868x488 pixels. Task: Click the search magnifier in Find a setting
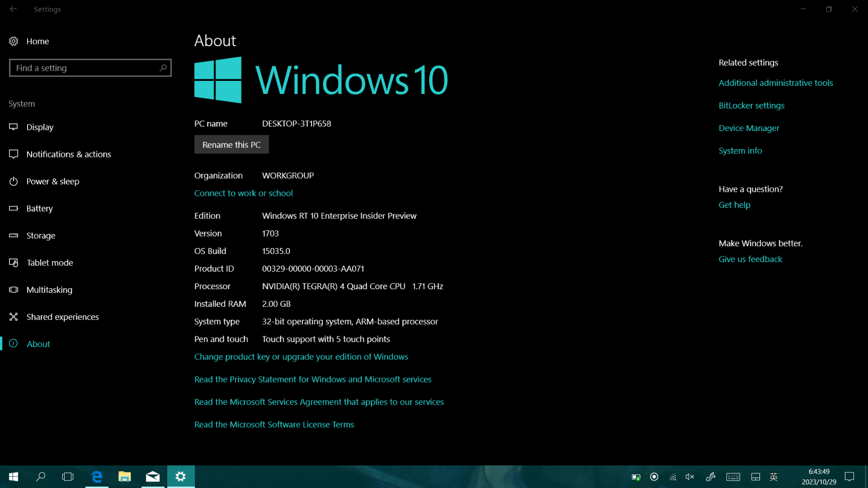163,68
